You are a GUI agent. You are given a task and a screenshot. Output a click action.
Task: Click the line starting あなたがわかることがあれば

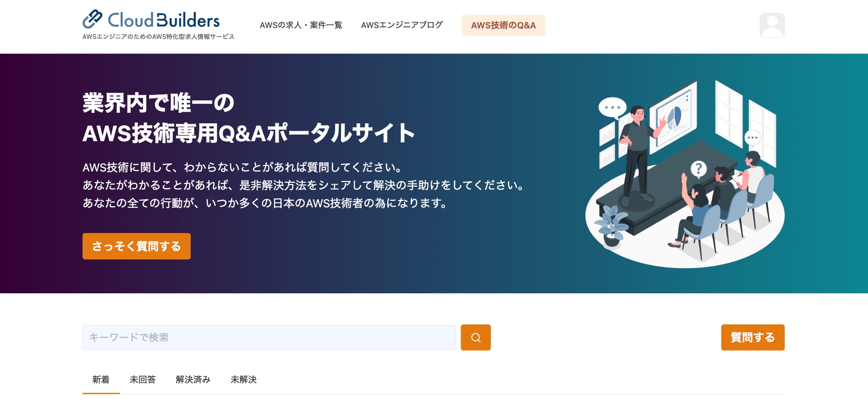pos(304,185)
